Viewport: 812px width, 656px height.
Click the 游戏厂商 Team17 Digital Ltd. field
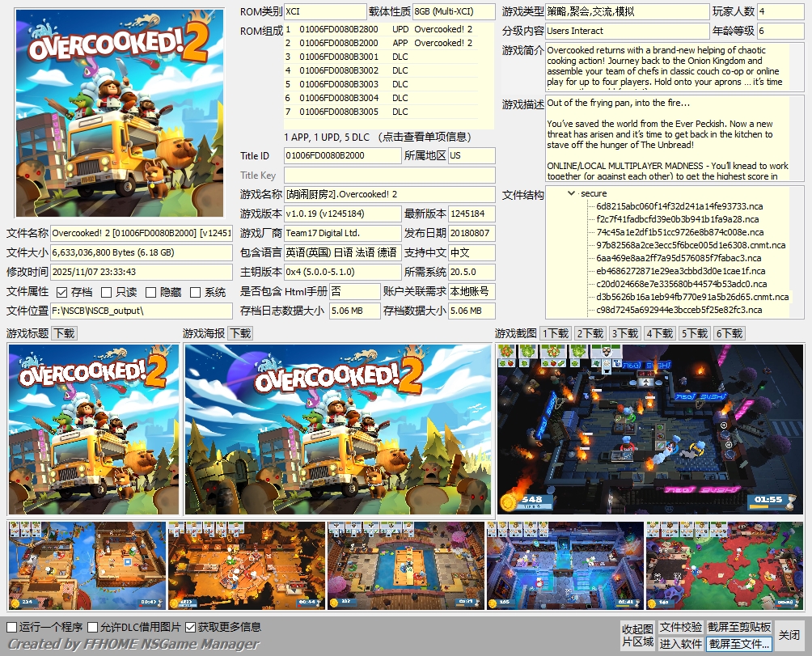pos(342,234)
